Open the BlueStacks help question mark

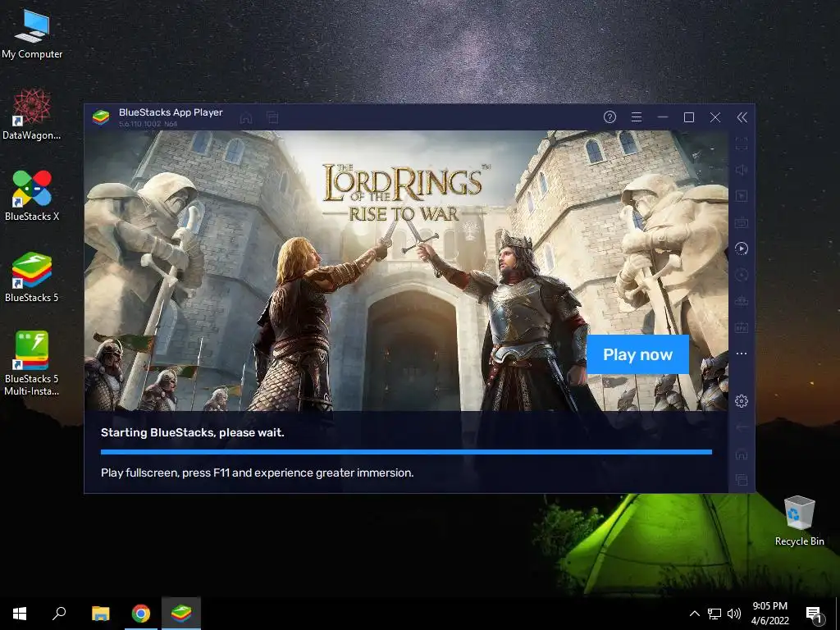(609, 117)
